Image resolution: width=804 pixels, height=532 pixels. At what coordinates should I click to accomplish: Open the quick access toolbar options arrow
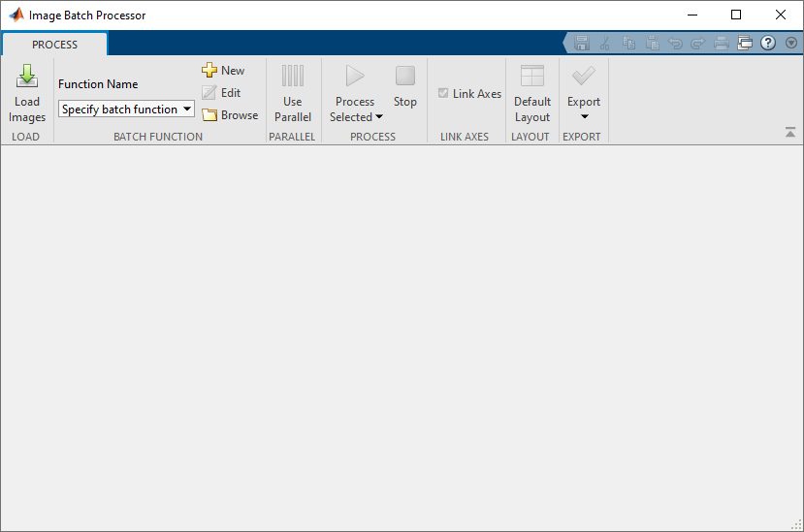pos(791,43)
